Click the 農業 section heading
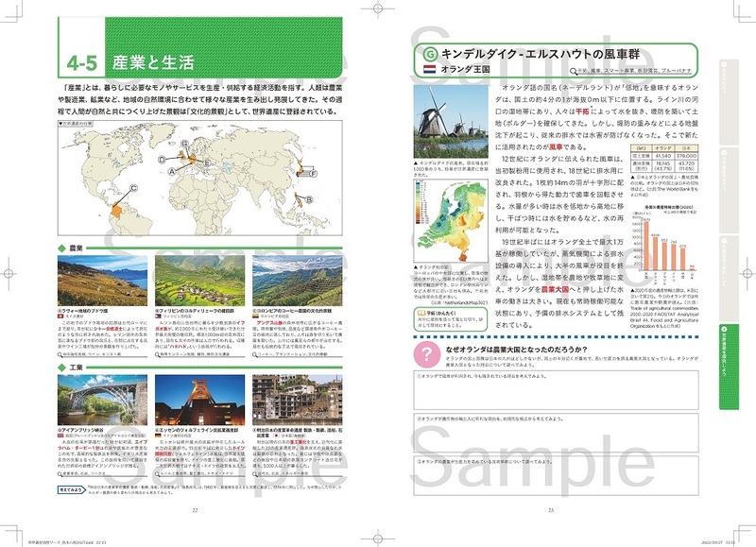The height and width of the screenshot is (547, 756). (77, 248)
